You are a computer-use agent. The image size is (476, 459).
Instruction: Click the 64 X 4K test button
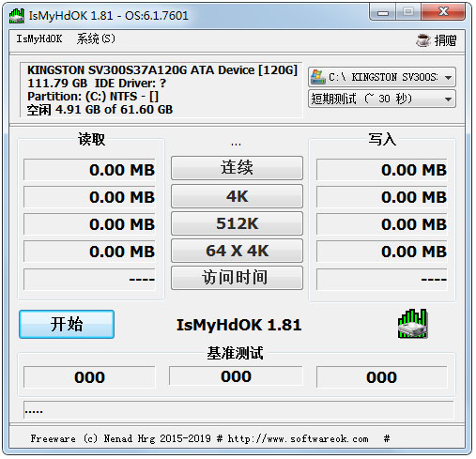(237, 251)
